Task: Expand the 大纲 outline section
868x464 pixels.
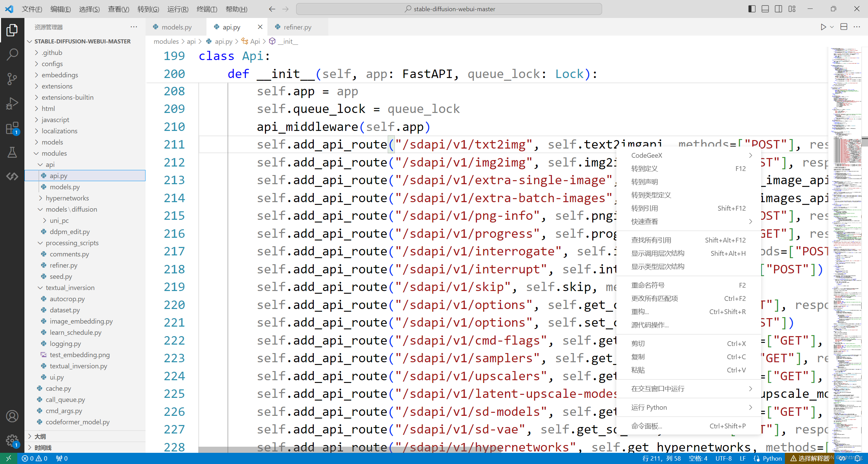Action: [40, 436]
